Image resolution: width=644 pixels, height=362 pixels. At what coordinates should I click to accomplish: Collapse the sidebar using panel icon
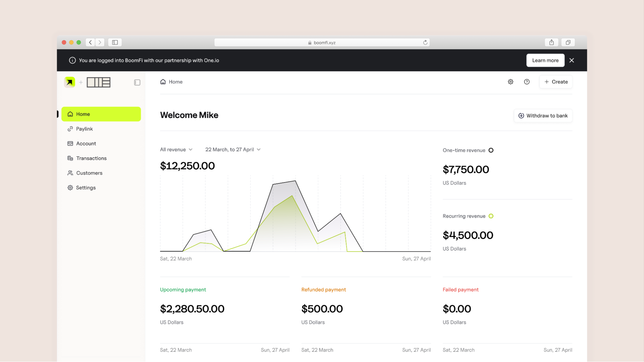point(137,82)
